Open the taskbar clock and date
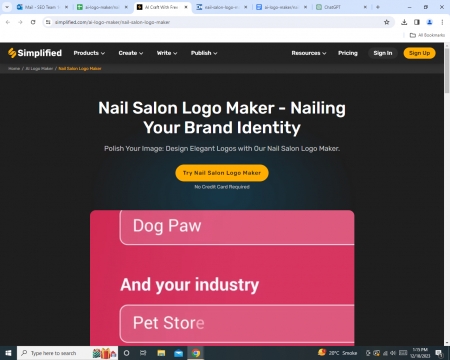The image size is (450, 360). click(x=420, y=353)
